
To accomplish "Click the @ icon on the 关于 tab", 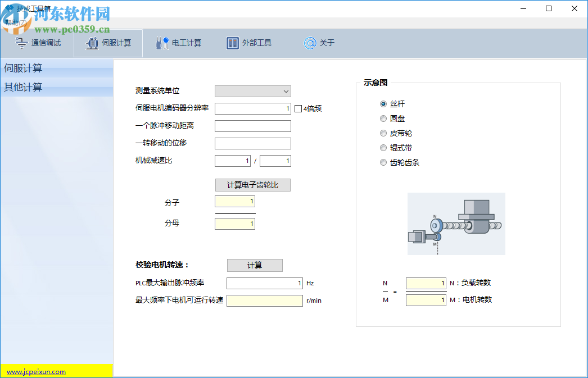I will 310,43.
